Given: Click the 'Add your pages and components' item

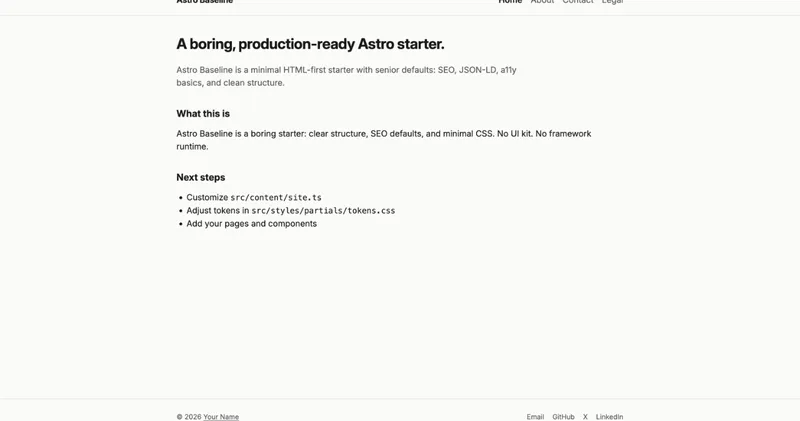Looking at the screenshot, I should [x=252, y=224].
